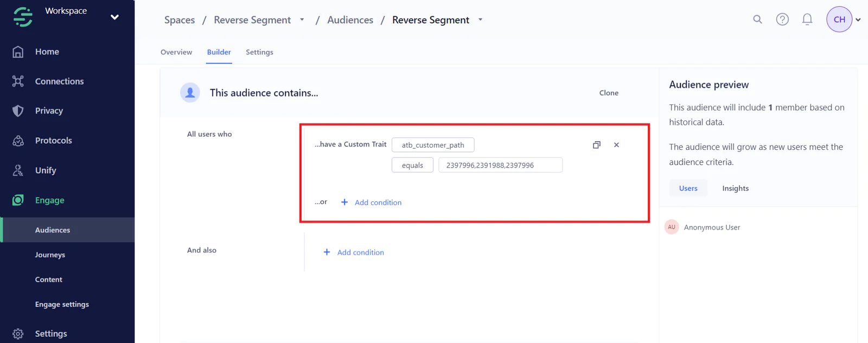Select the Builder tab
The height and width of the screenshot is (343, 868).
click(219, 52)
